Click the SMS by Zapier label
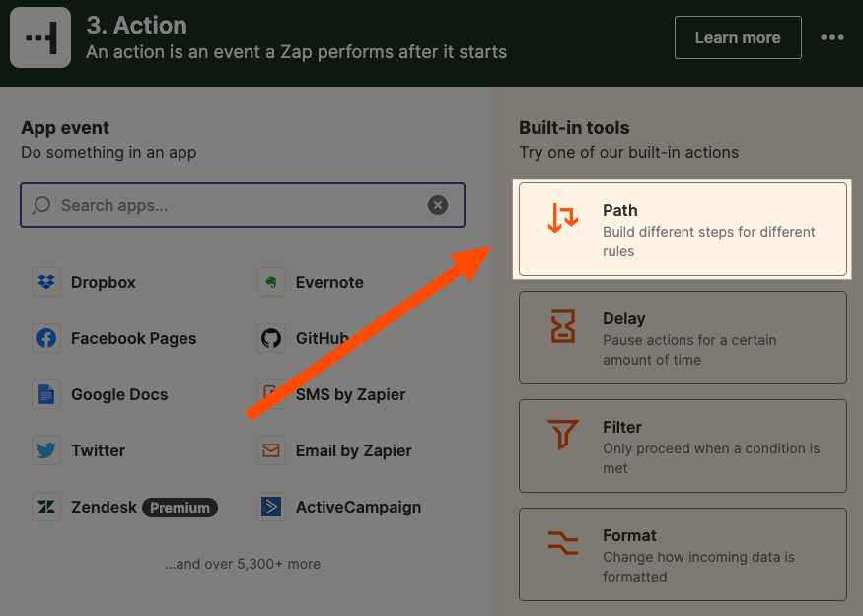 350,394
